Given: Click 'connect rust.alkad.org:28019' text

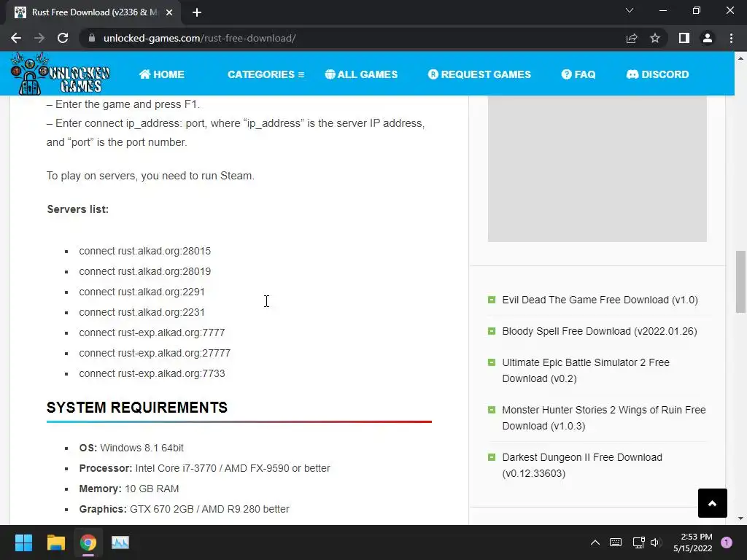Looking at the screenshot, I should (145, 271).
